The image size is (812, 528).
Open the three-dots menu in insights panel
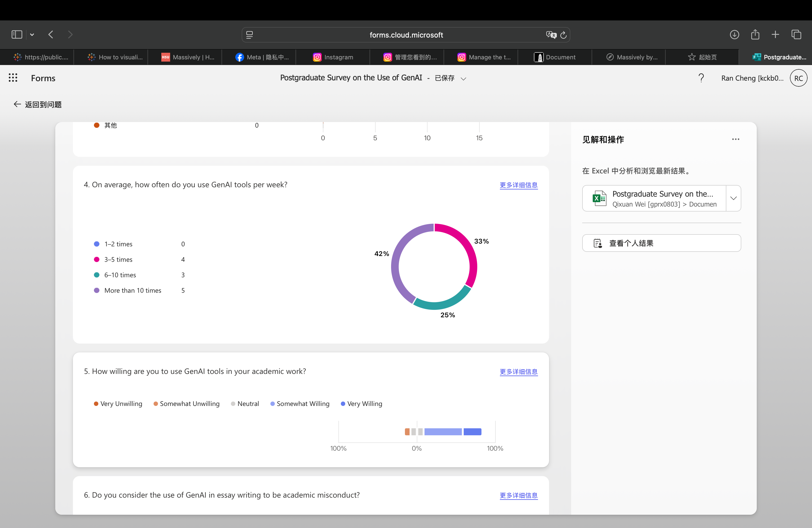[x=735, y=139]
